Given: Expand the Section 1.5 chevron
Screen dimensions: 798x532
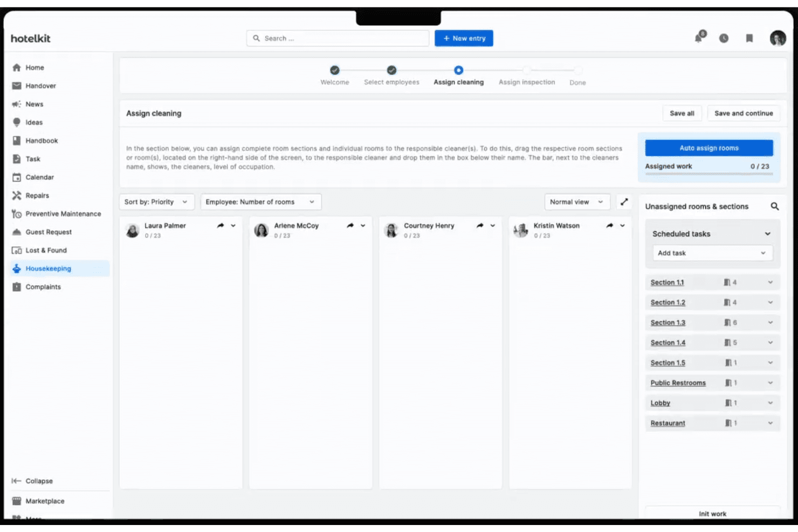Looking at the screenshot, I should [771, 363].
